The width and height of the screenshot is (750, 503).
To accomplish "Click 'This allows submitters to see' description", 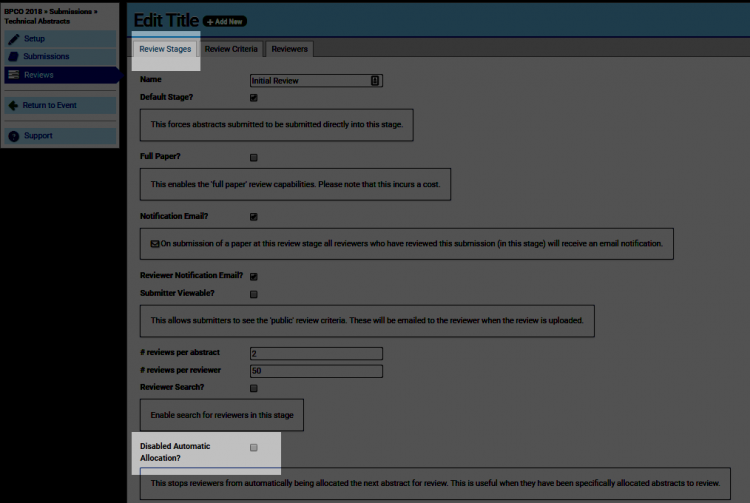I will (x=367, y=320).
